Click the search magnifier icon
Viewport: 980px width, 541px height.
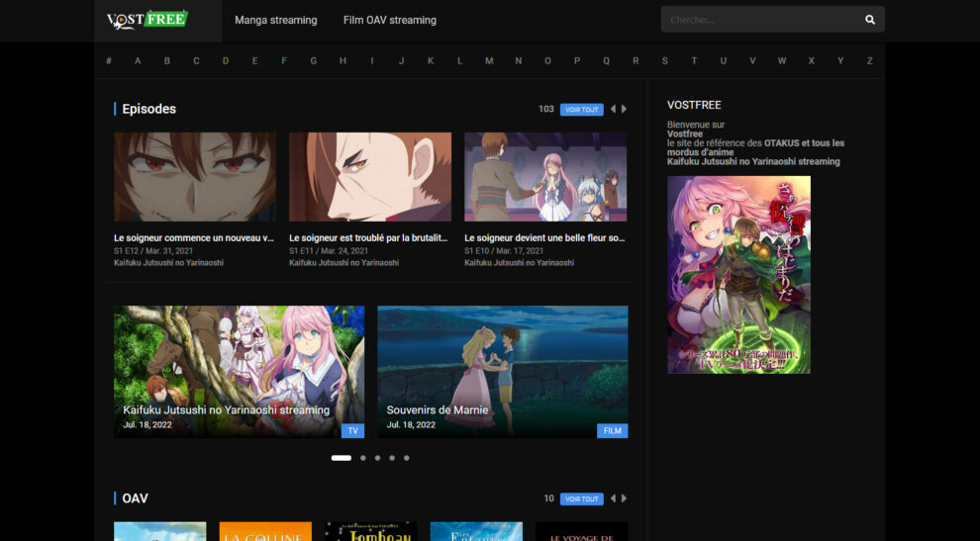click(869, 20)
